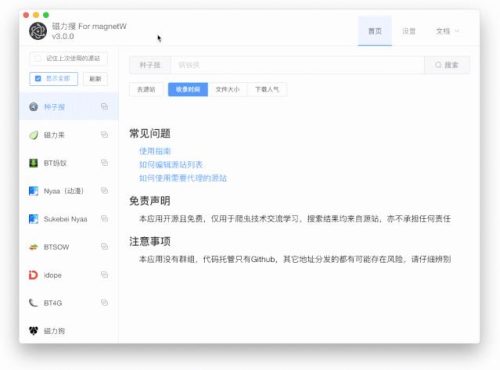Click the copy icon beside 磁力果
This screenshot has height=370, width=500.
pos(104,134)
